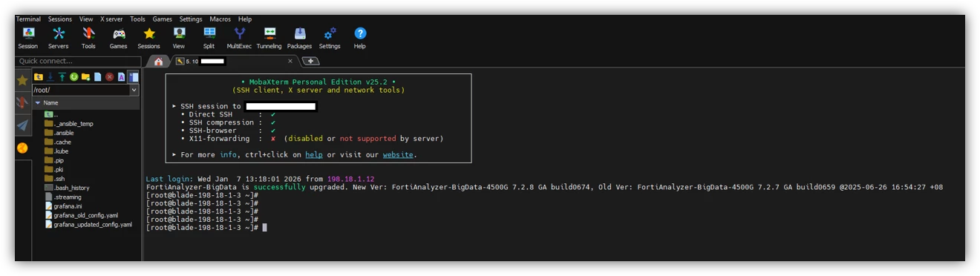This screenshot has width=980, height=276.
Task: Open the Macros paper plane sidebar tab
Action: click(x=22, y=125)
